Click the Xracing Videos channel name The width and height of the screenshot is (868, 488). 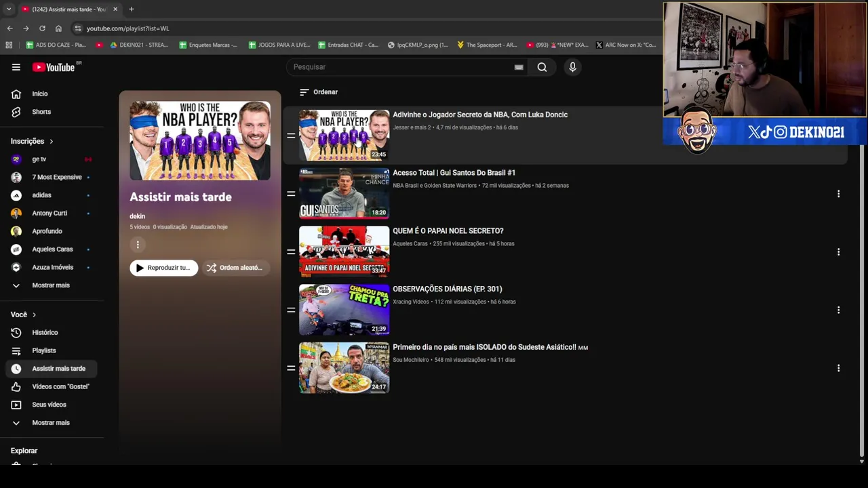pyautogui.click(x=411, y=302)
